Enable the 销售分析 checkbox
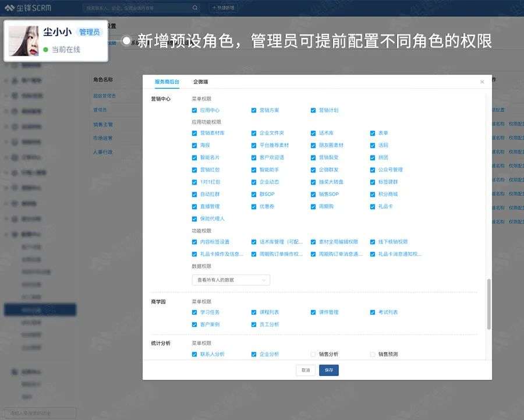 tap(313, 354)
